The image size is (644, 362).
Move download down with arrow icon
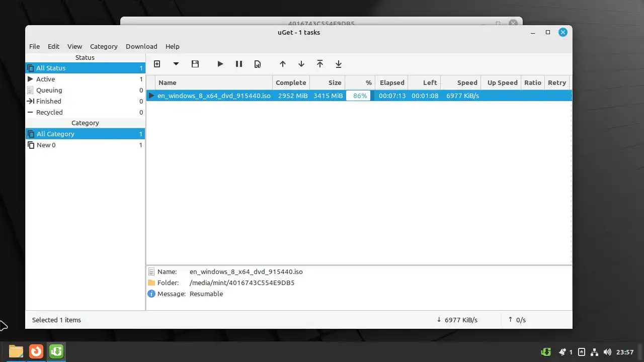pos(301,64)
